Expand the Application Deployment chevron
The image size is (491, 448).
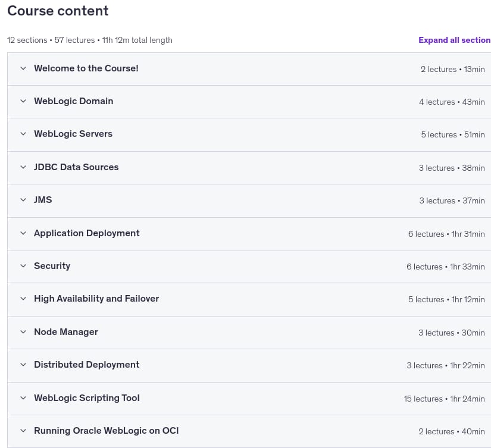(23, 233)
